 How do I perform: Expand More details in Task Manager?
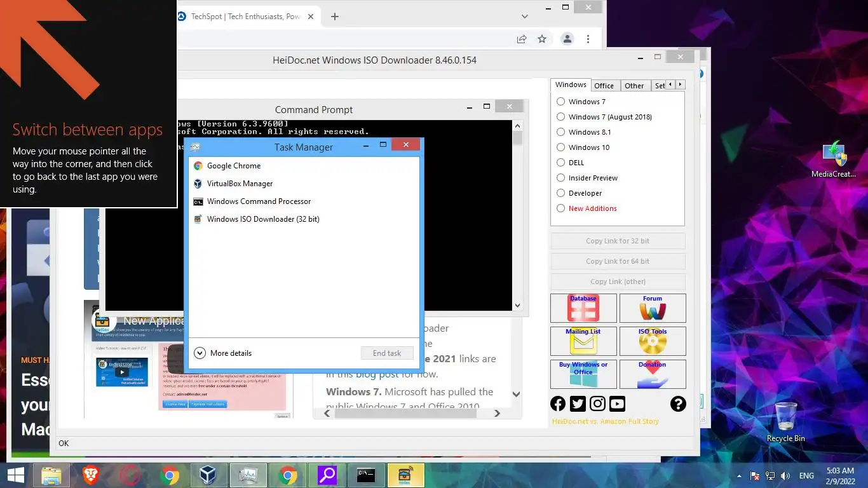(x=223, y=353)
